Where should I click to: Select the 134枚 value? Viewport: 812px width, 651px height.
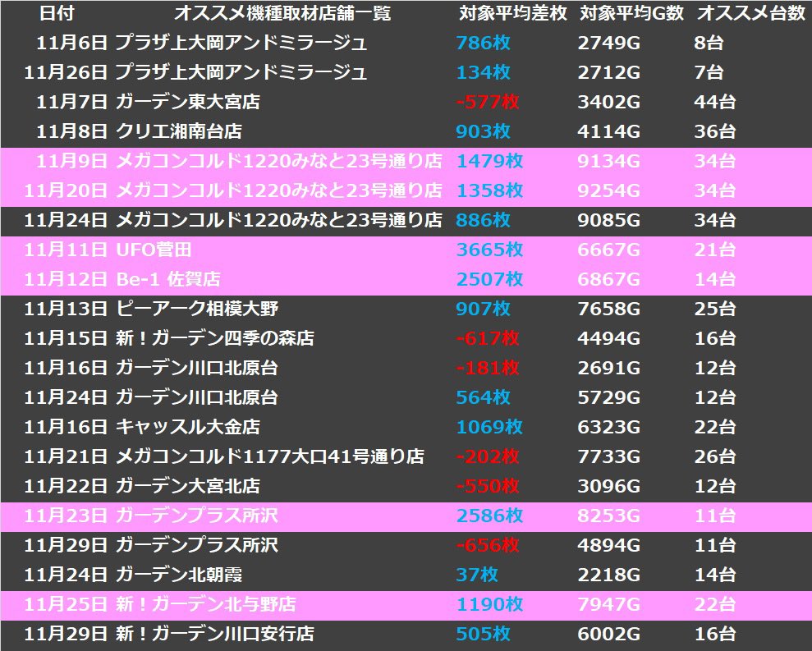click(x=483, y=72)
